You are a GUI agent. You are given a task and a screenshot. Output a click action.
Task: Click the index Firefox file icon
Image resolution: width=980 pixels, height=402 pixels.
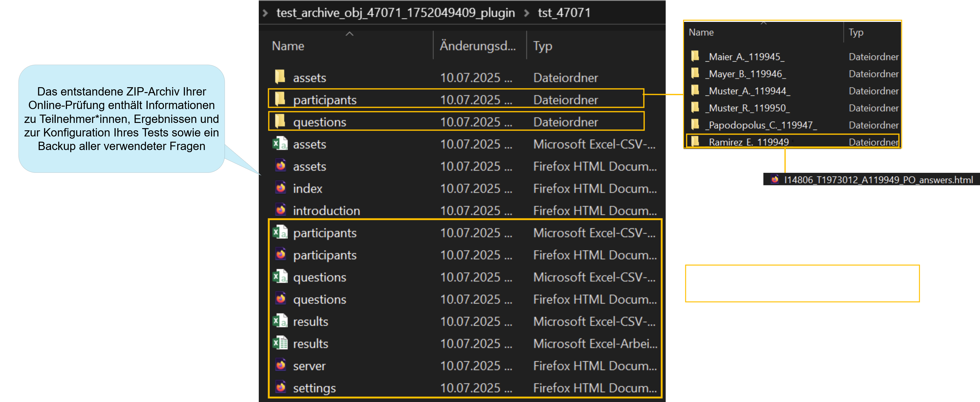281,188
